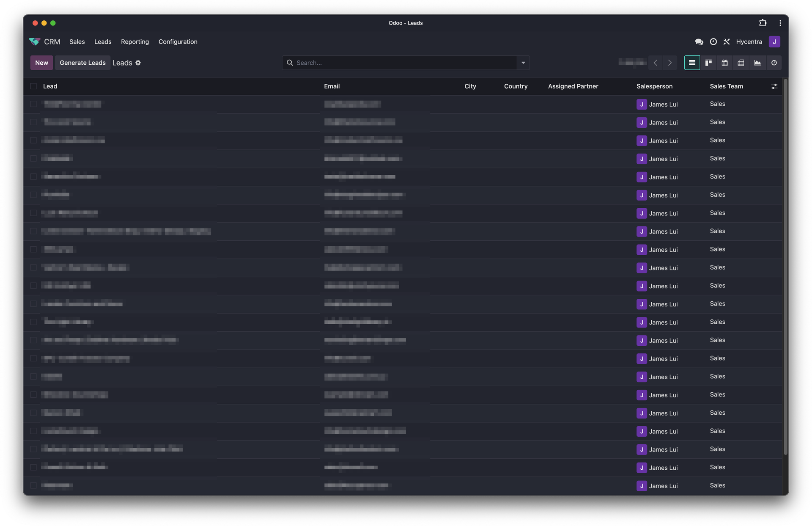Switch to Calendar view

[x=724, y=63]
